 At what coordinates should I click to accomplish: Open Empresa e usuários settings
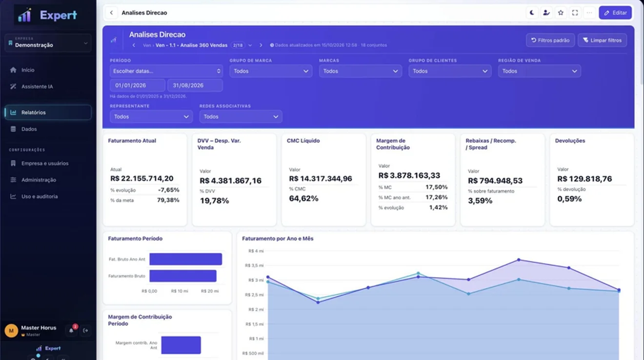pos(48,163)
